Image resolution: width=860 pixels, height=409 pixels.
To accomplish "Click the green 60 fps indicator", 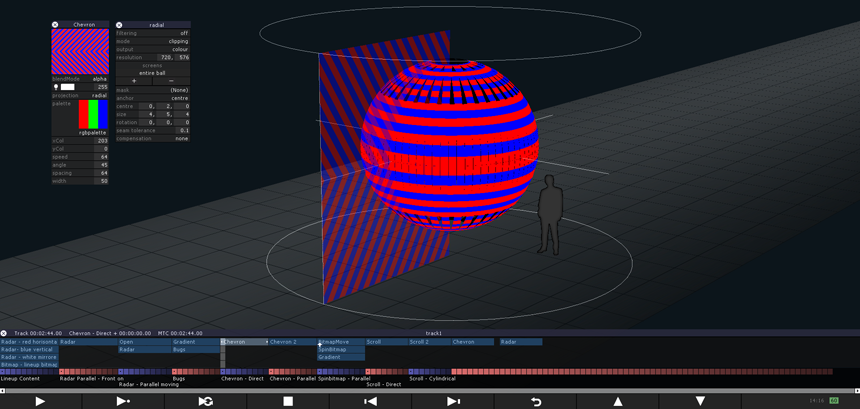I will [834, 401].
